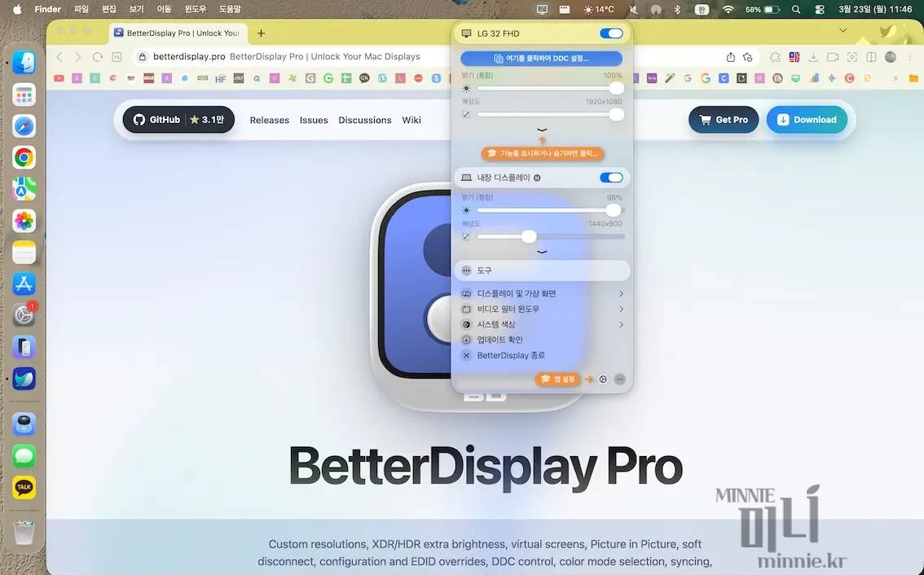
Task: Click the Bluetooth menu bar icon
Action: click(677, 10)
